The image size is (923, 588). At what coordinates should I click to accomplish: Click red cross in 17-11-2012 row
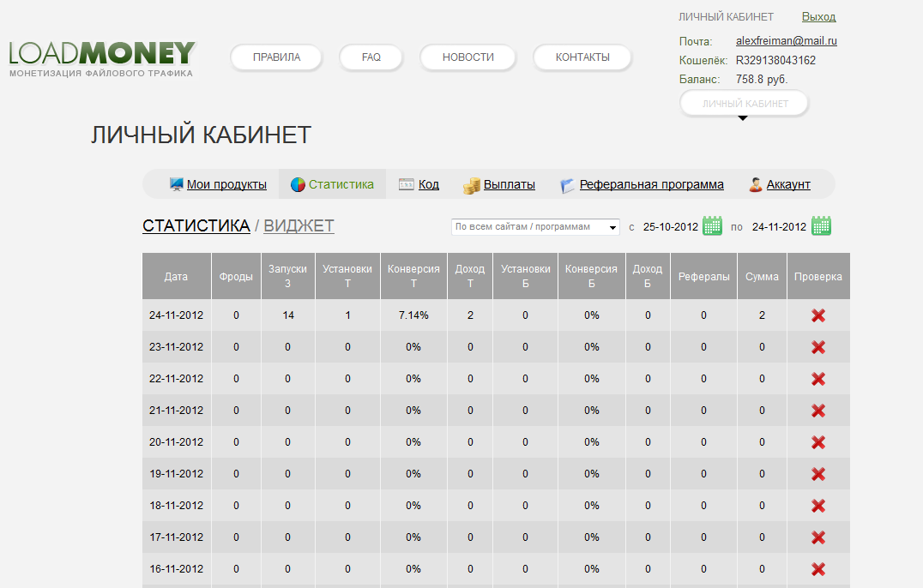(x=818, y=538)
